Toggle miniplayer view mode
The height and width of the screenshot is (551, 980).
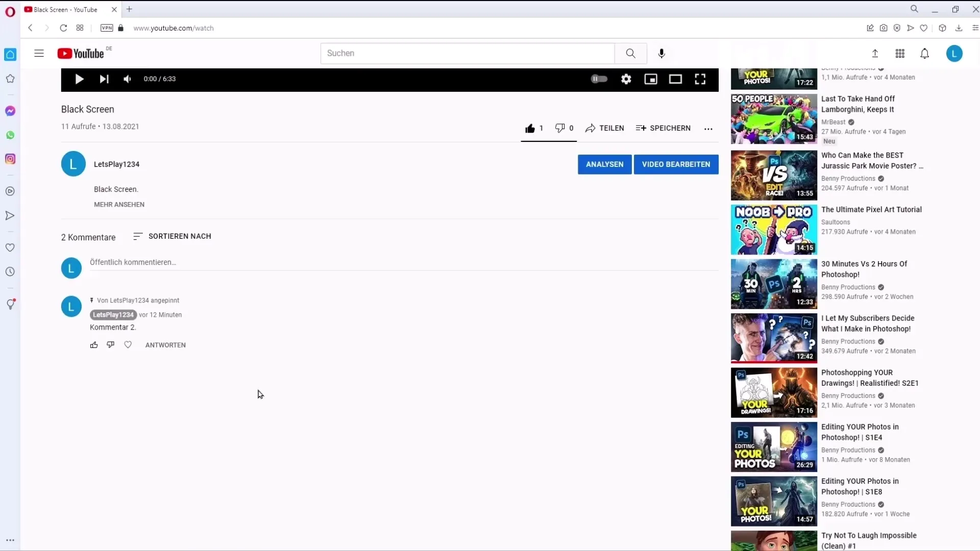pyautogui.click(x=651, y=79)
